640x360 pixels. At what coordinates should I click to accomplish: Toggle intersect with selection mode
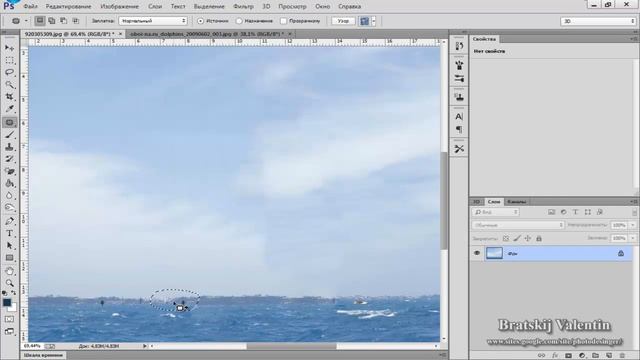76,21
